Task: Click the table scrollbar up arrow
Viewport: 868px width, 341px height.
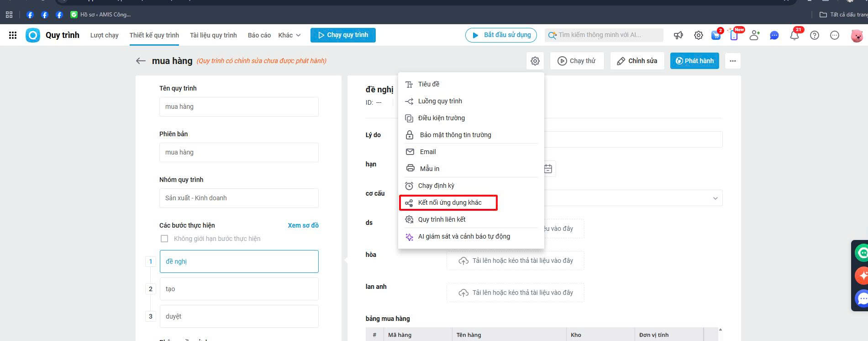Action: (x=721, y=330)
